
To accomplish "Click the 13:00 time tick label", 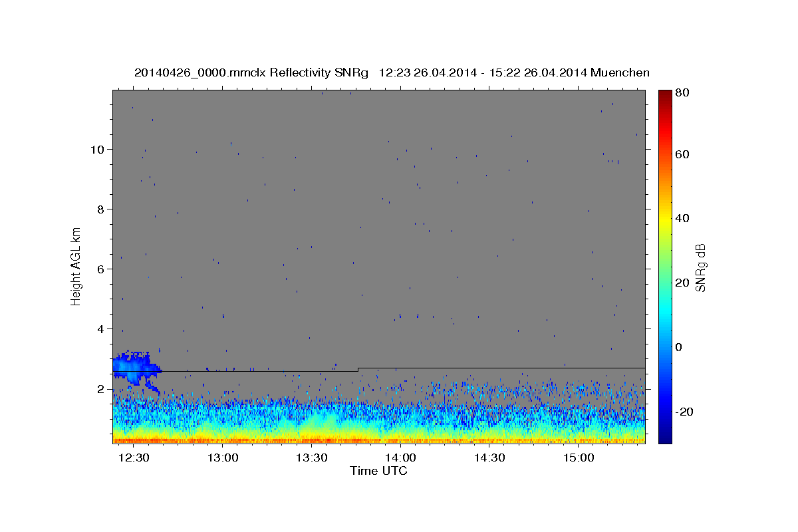I will point(223,458).
